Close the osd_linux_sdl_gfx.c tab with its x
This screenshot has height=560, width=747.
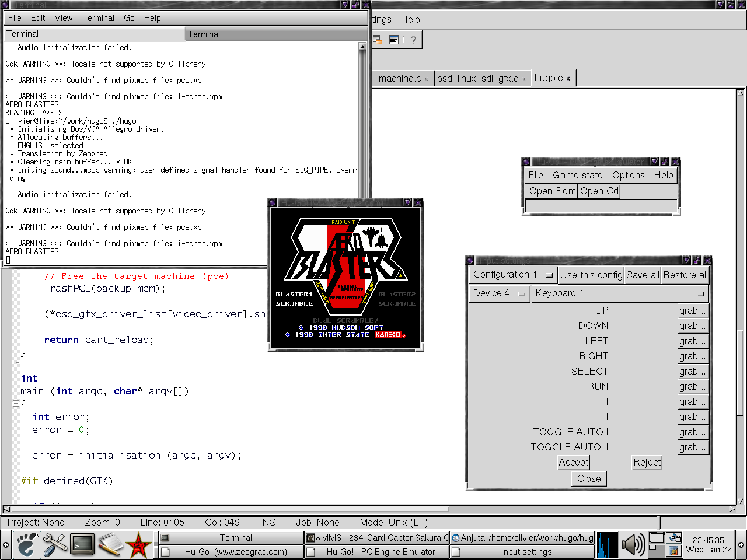(x=524, y=79)
